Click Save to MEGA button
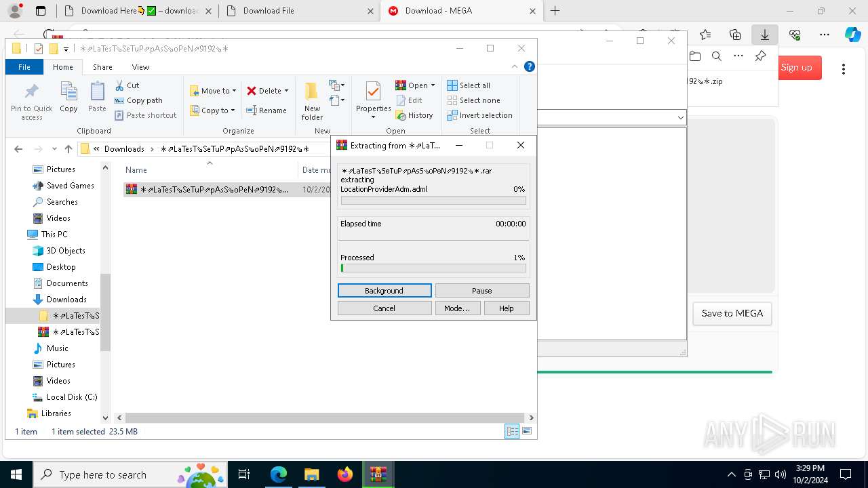Screen dimensions: 868x488 (x=732, y=314)
